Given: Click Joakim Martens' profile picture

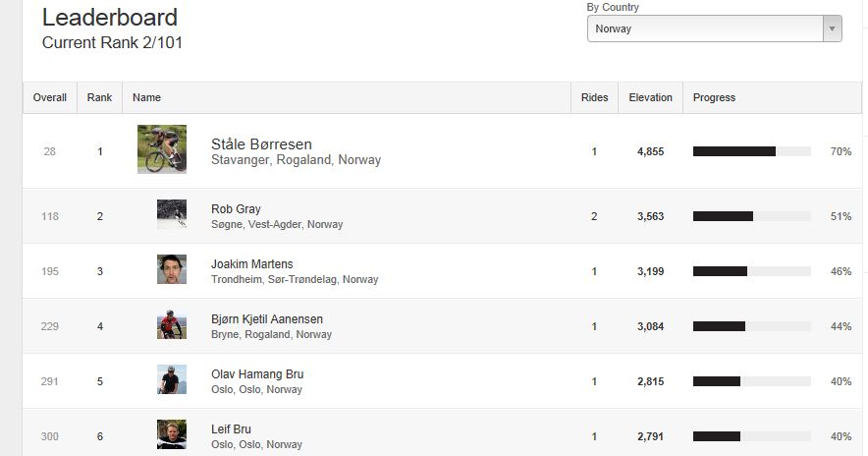Looking at the screenshot, I should [172, 269].
